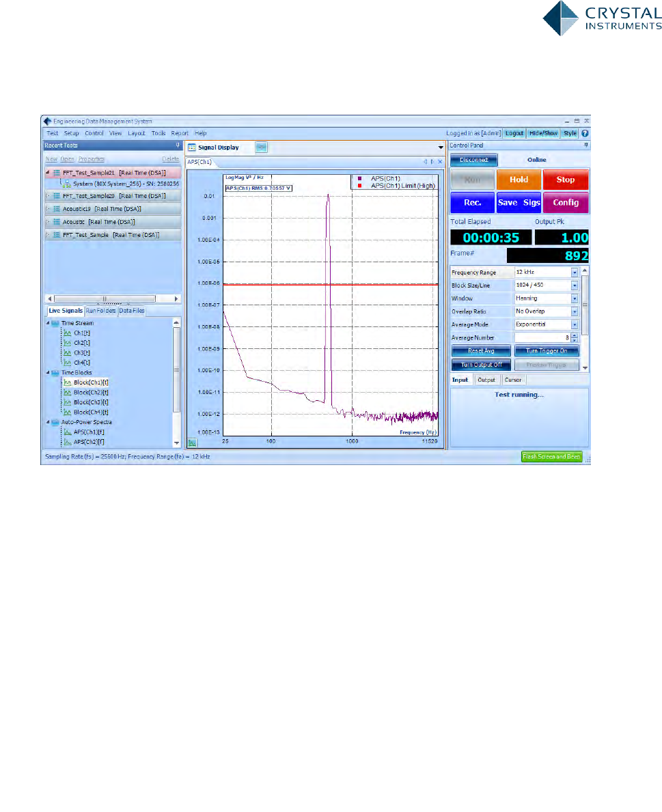662x812 pixels.
Task: Open the Layout menu
Action: [x=137, y=133]
